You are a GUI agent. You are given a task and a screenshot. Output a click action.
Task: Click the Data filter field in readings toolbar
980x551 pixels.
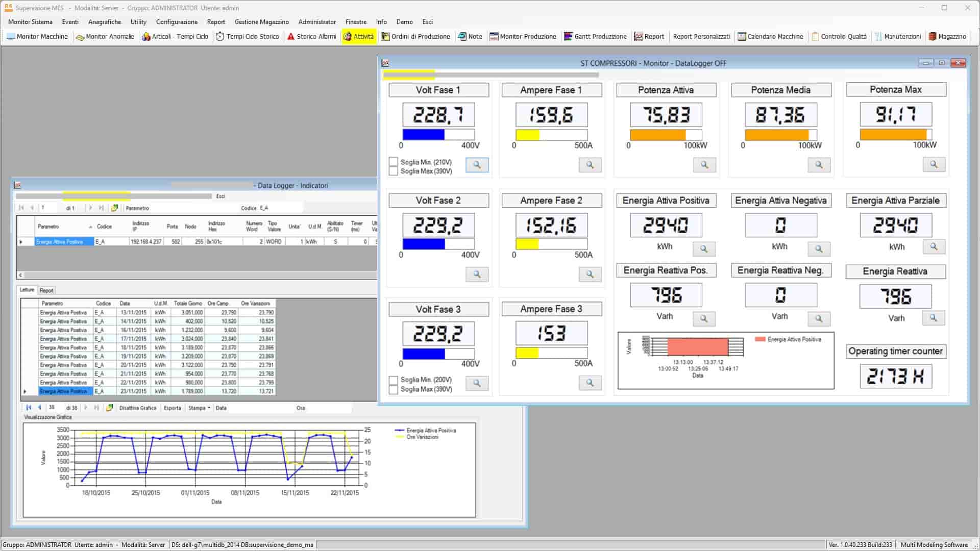coord(260,408)
